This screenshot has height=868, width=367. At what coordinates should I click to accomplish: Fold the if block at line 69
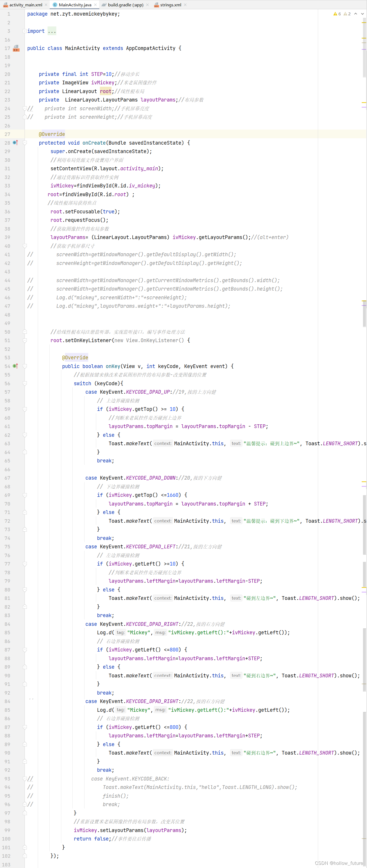click(x=25, y=495)
